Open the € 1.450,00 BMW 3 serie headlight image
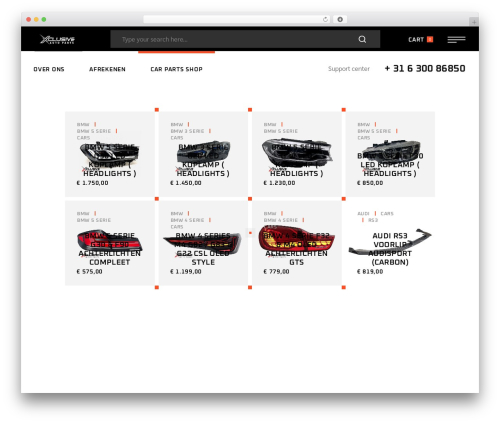 click(203, 154)
